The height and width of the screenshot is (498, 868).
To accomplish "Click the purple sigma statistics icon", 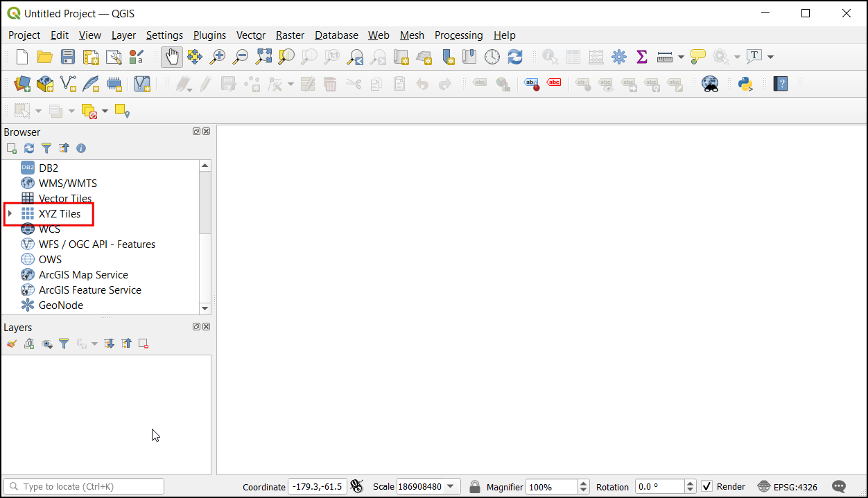I will (x=641, y=57).
